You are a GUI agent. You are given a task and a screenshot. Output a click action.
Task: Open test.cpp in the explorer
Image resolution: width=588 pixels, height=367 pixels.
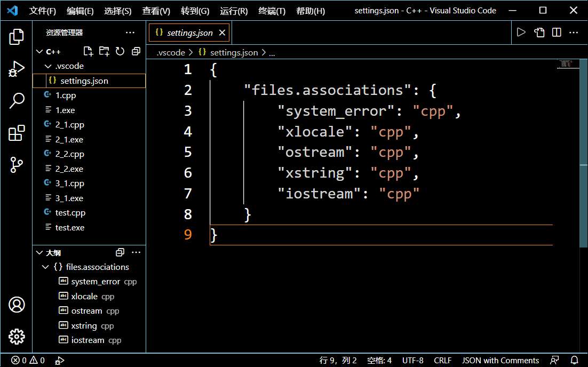[70, 212]
